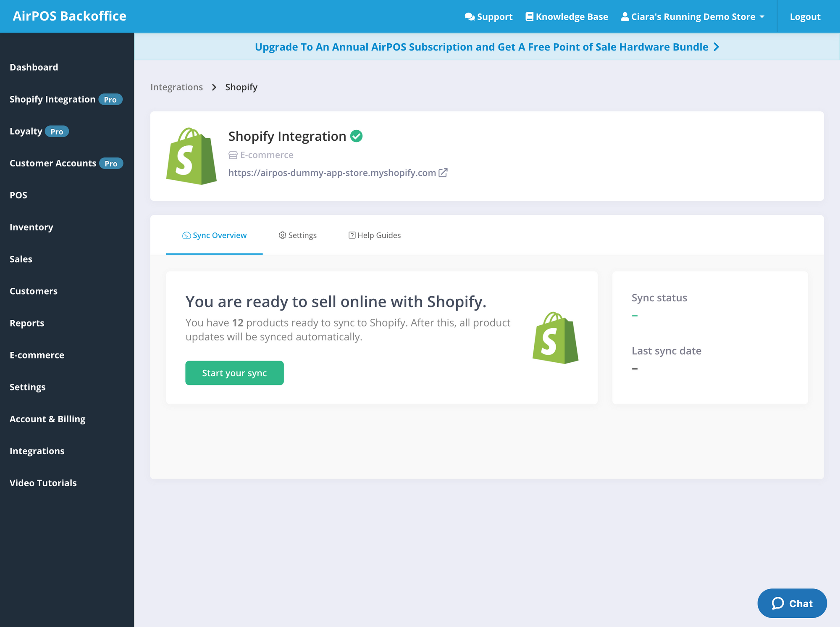Toggle the Loyalty Pro sidebar item

[x=37, y=131]
